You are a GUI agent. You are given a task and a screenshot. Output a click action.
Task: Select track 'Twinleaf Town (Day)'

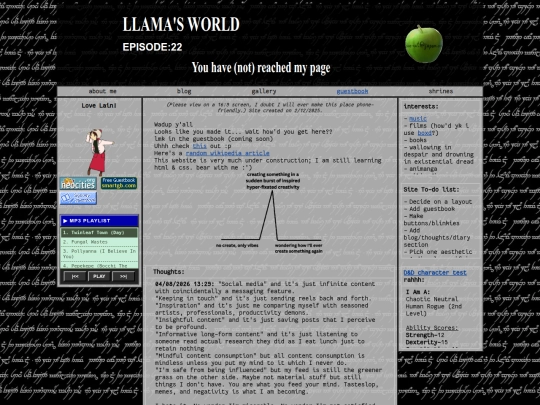click(x=100, y=233)
